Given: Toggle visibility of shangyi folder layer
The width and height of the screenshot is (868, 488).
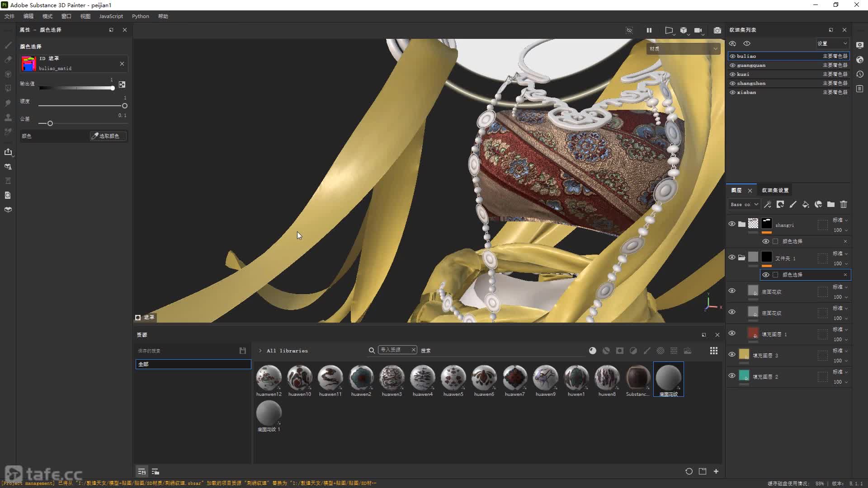Looking at the screenshot, I should 732,224.
